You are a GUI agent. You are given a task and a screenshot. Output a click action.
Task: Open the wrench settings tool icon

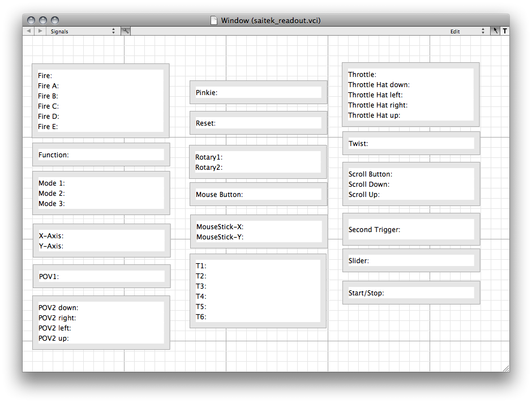click(126, 31)
